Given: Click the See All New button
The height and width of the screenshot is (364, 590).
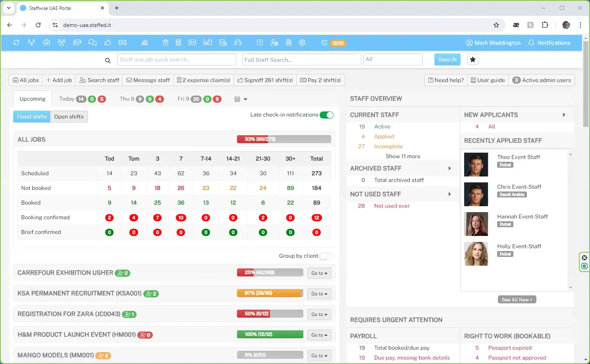Looking at the screenshot, I should pyautogui.click(x=517, y=300).
